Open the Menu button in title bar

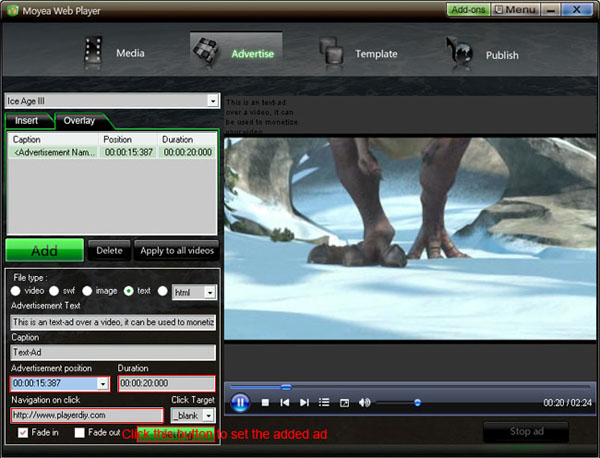click(515, 10)
